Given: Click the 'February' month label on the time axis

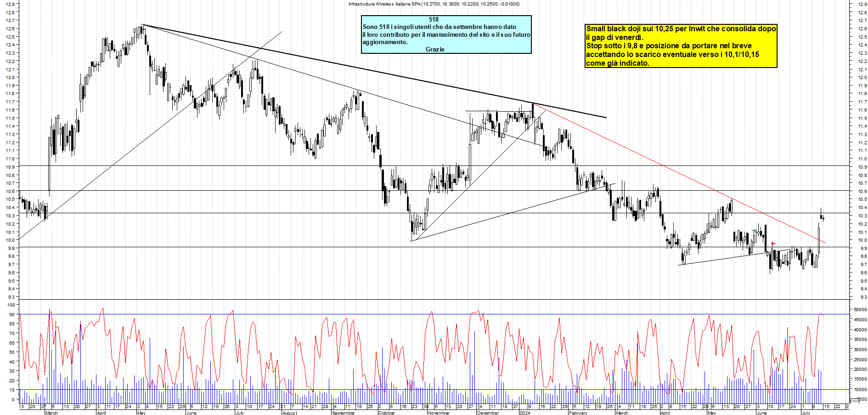Looking at the screenshot, I should click(x=578, y=413).
